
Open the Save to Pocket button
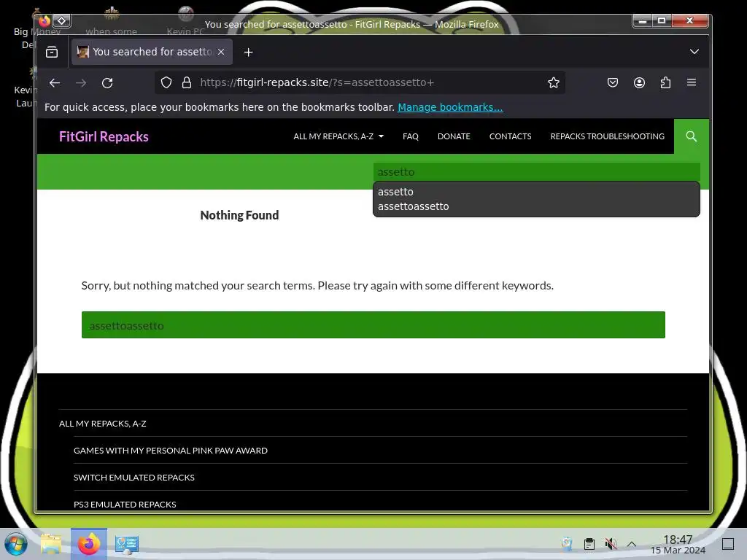tap(613, 82)
